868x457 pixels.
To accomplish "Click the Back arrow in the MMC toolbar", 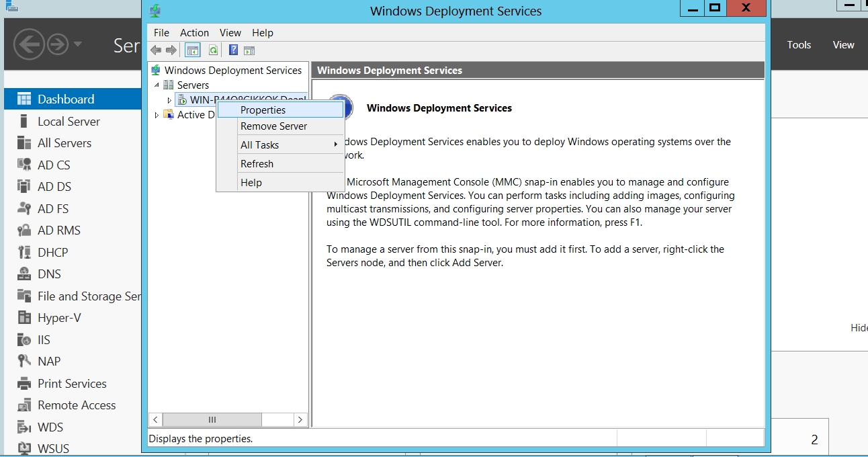I will 156,50.
